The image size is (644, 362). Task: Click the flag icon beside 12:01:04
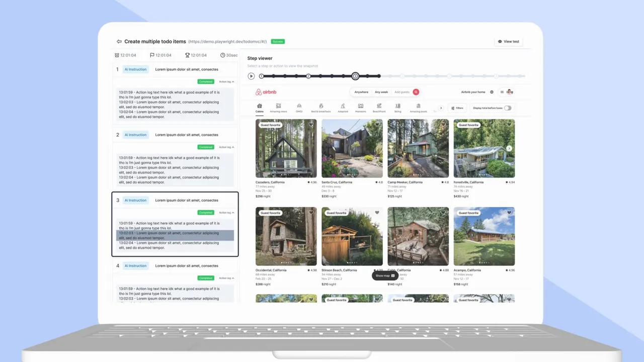[x=152, y=55]
